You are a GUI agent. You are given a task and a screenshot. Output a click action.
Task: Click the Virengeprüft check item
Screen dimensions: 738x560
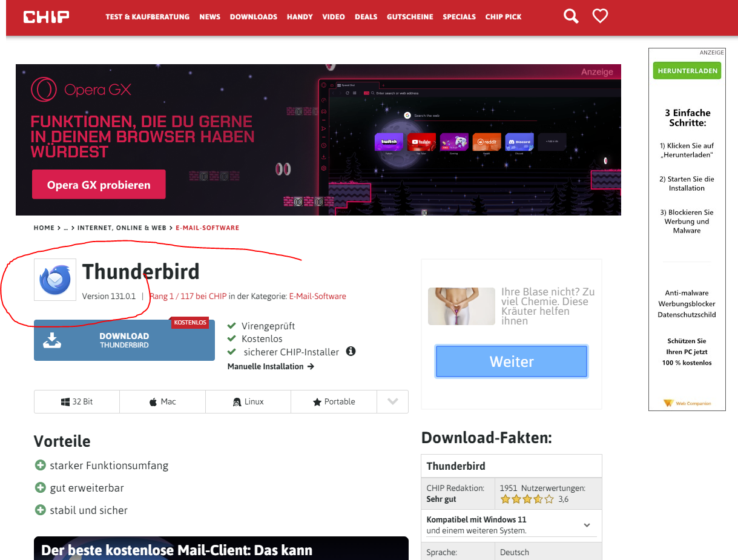click(x=268, y=326)
